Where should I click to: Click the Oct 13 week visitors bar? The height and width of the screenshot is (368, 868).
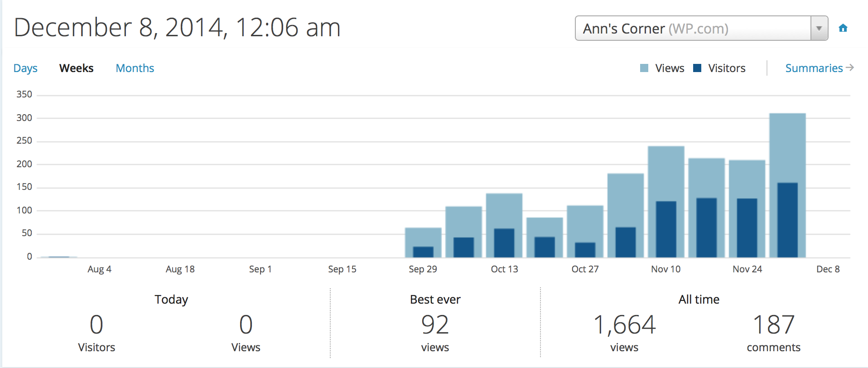[504, 243]
